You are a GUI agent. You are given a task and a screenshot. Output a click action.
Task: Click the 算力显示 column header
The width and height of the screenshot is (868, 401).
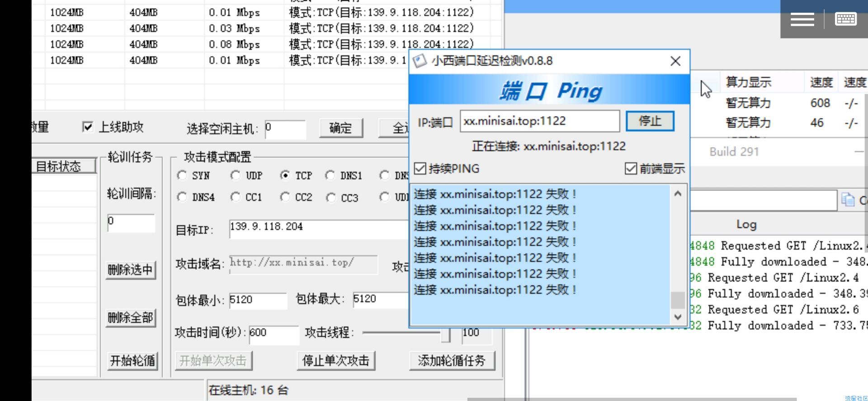pos(748,82)
